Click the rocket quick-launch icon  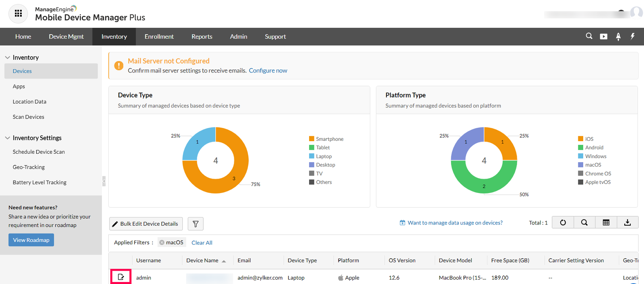tap(618, 37)
